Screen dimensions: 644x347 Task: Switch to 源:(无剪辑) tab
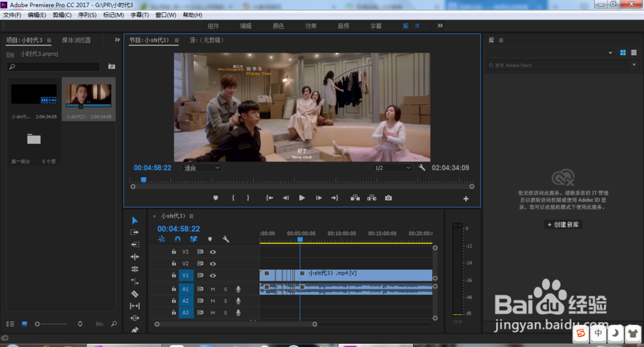[x=207, y=41]
